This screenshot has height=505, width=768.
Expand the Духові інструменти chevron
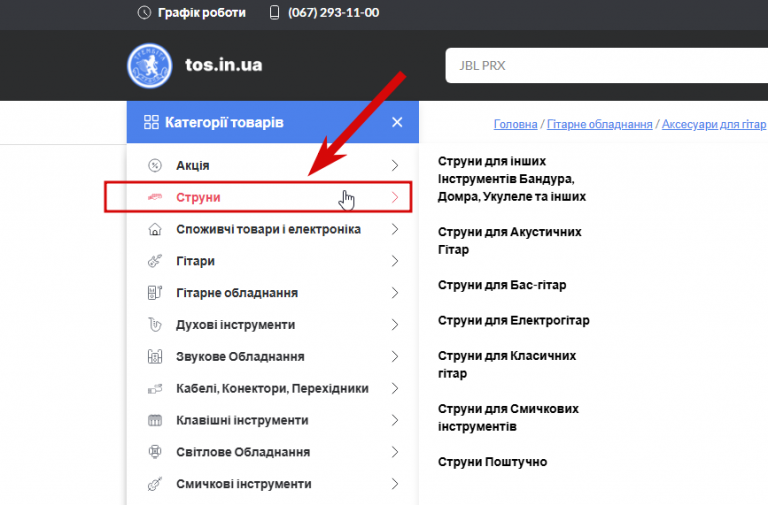click(395, 325)
